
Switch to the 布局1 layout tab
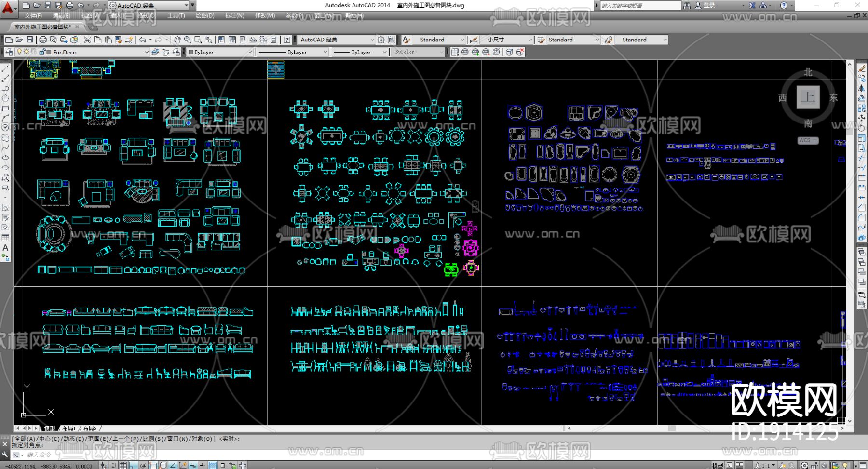click(69, 428)
